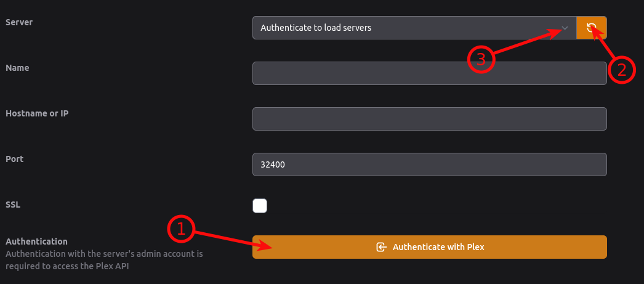The height and width of the screenshot is (284, 644).
Task: Open the 'Authenticate to load servers' combo box
Action: (x=414, y=28)
